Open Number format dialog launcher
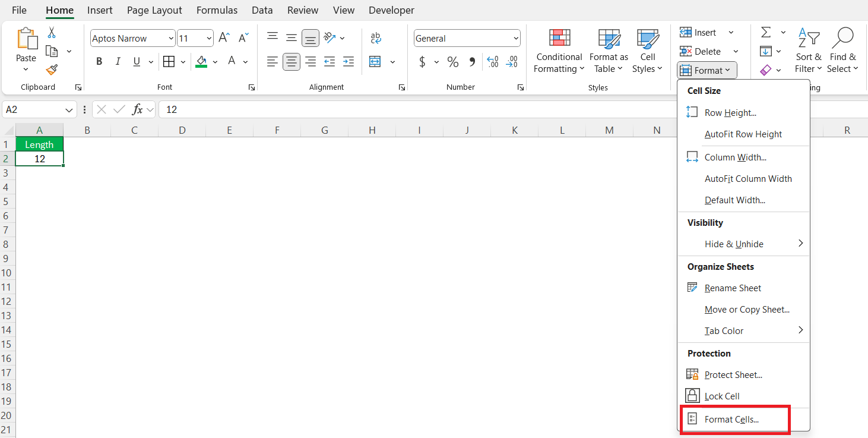This screenshot has width=868, height=438. (x=520, y=87)
